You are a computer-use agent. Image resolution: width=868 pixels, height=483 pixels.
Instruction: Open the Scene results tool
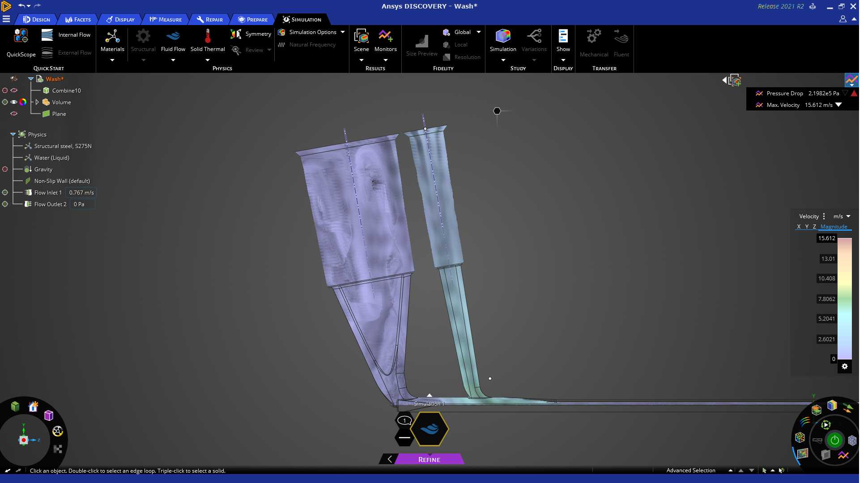coord(361,40)
